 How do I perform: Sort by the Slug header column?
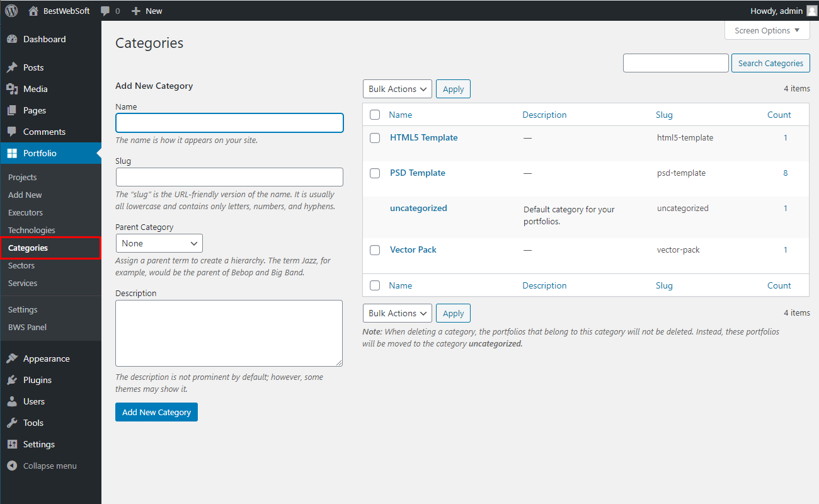664,115
